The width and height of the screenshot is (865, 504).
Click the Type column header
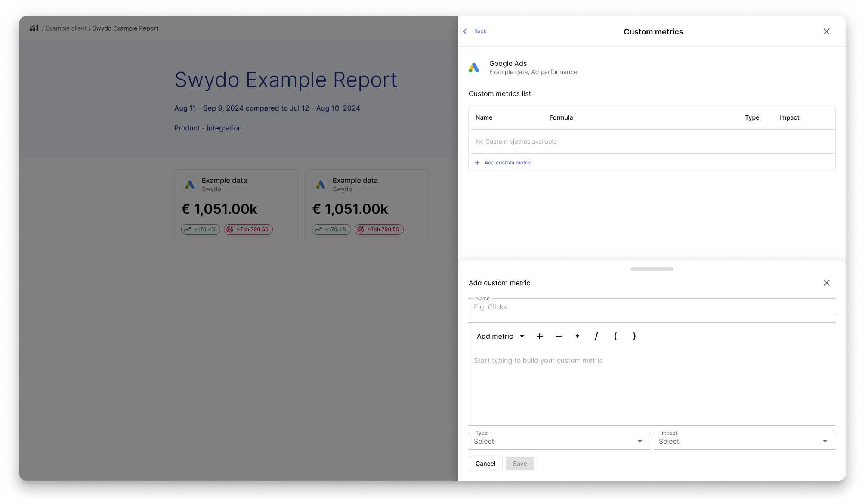752,117
